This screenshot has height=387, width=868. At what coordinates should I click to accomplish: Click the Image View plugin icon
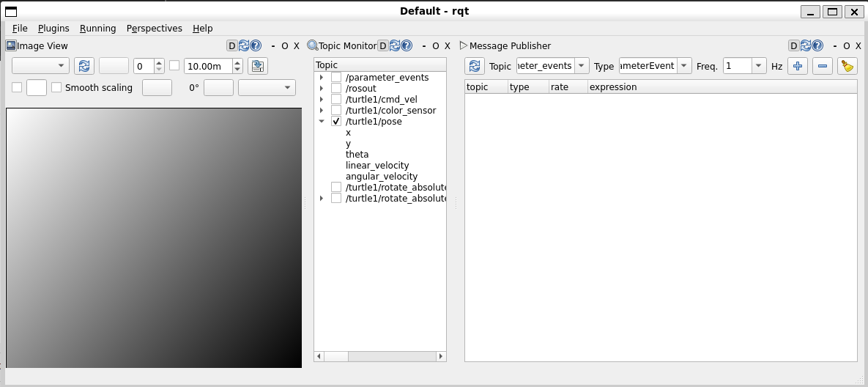[x=10, y=45]
